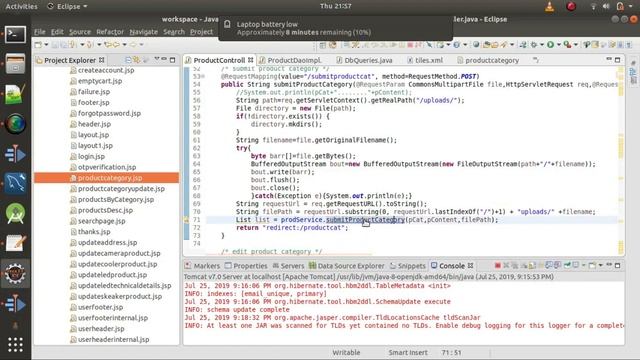Open the Refactor menu
The image size is (640, 360).
coord(110,32)
